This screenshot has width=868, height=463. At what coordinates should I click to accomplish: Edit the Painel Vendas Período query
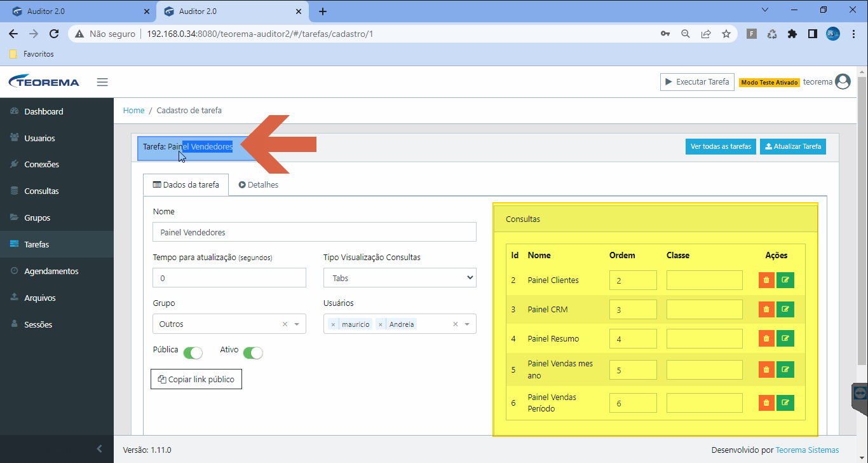click(785, 403)
